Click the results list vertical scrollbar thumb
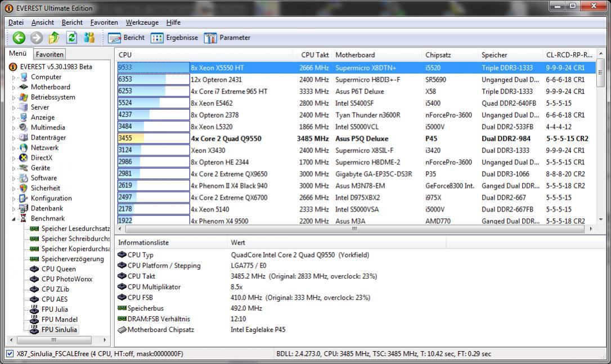 pos(600,73)
